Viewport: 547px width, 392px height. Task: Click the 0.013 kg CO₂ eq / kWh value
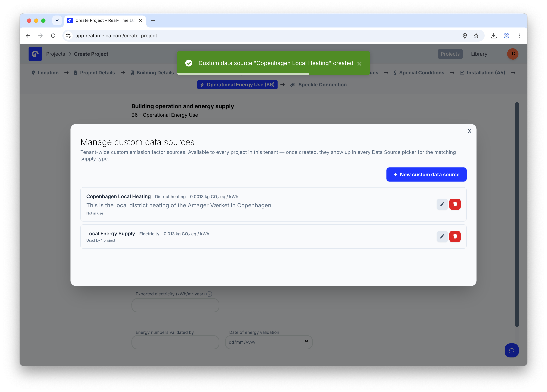[x=186, y=234]
